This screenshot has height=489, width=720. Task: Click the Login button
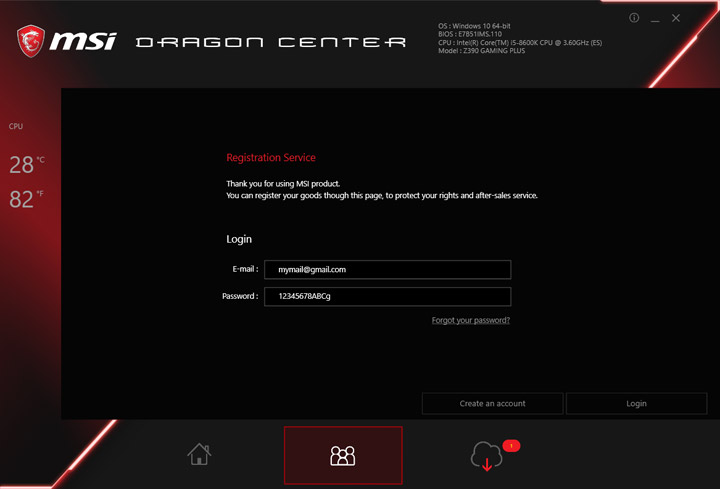636,404
